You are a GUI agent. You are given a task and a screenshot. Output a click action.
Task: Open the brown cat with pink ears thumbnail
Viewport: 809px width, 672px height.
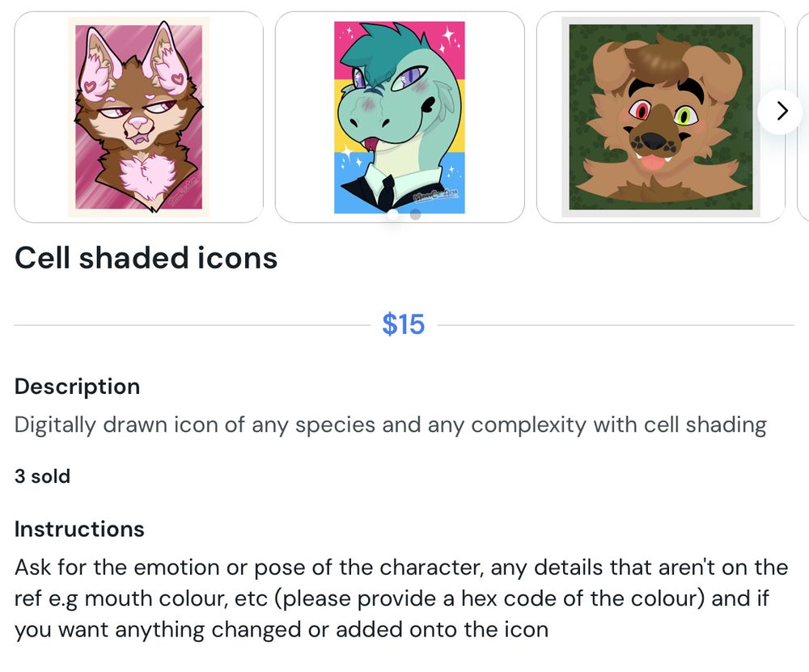click(x=139, y=117)
